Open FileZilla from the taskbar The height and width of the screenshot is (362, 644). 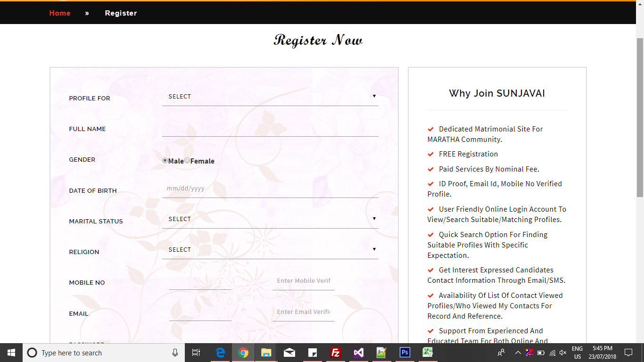(336, 353)
